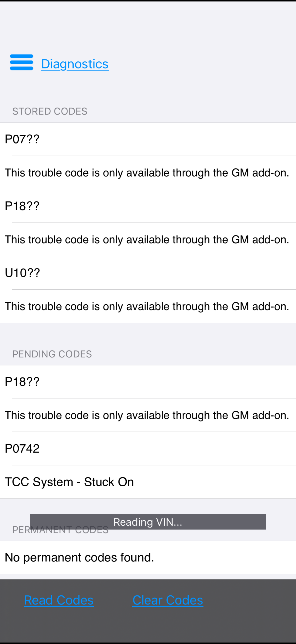Tap the Permanent Codes section header
The width and height of the screenshot is (296, 644).
[60, 530]
